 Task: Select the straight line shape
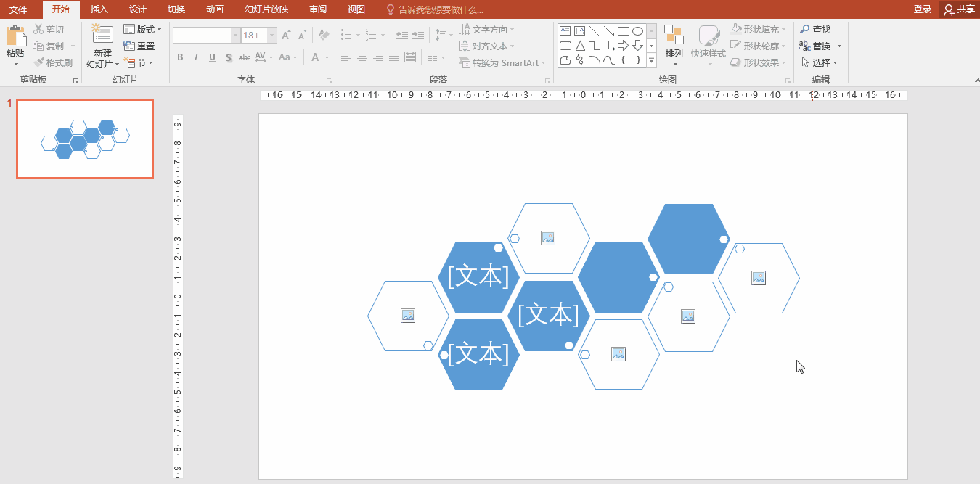[x=594, y=30]
